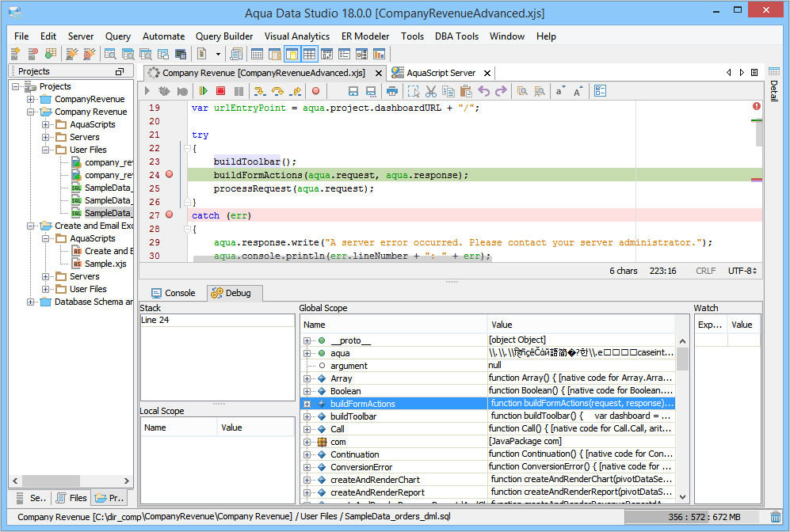
Task: Click the Step Out debug icon
Action: click(x=296, y=91)
